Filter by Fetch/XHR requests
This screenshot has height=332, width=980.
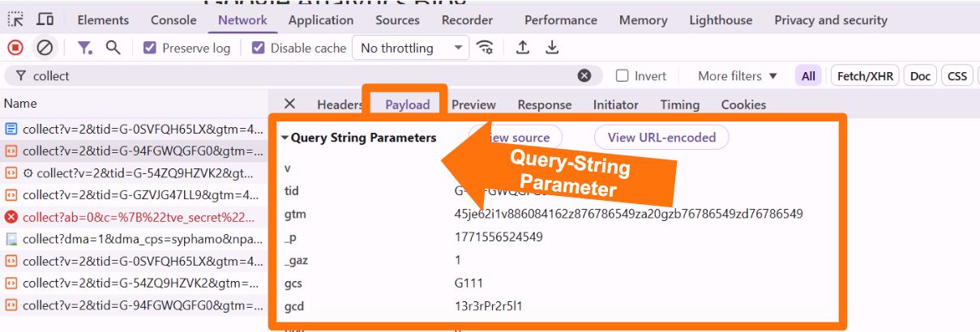[x=865, y=75]
